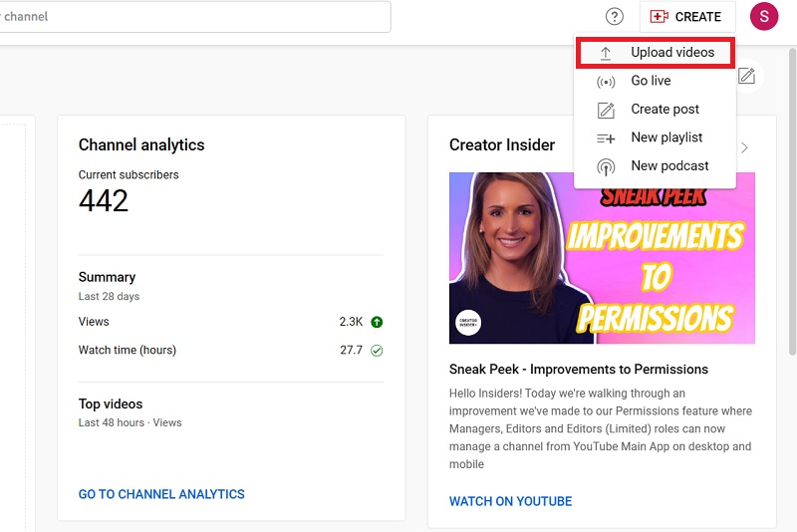Click the Watch time green check icon
Image resolution: width=797 pixels, height=532 pixels.
[x=377, y=351]
